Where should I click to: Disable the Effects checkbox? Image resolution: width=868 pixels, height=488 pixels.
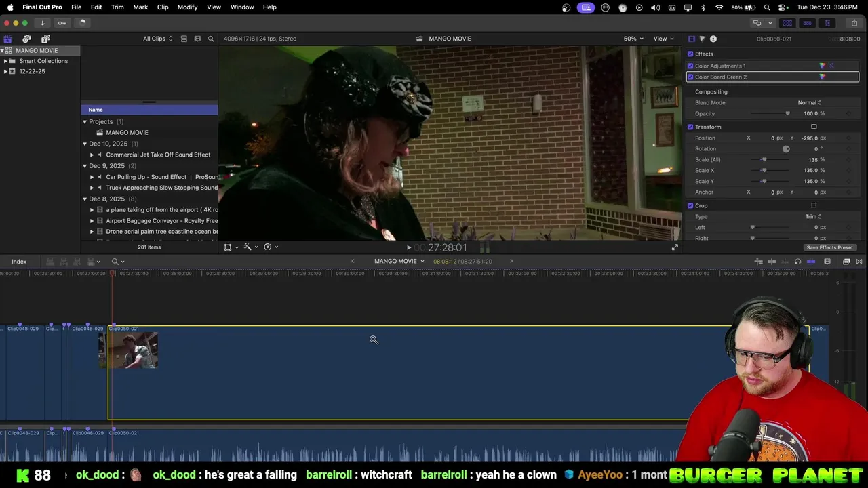pos(690,54)
